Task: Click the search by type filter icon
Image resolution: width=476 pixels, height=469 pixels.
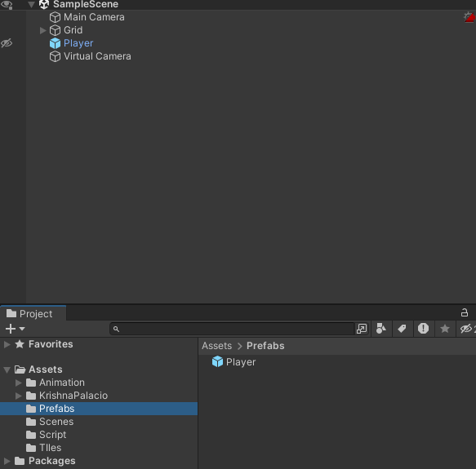Action: [381, 329]
